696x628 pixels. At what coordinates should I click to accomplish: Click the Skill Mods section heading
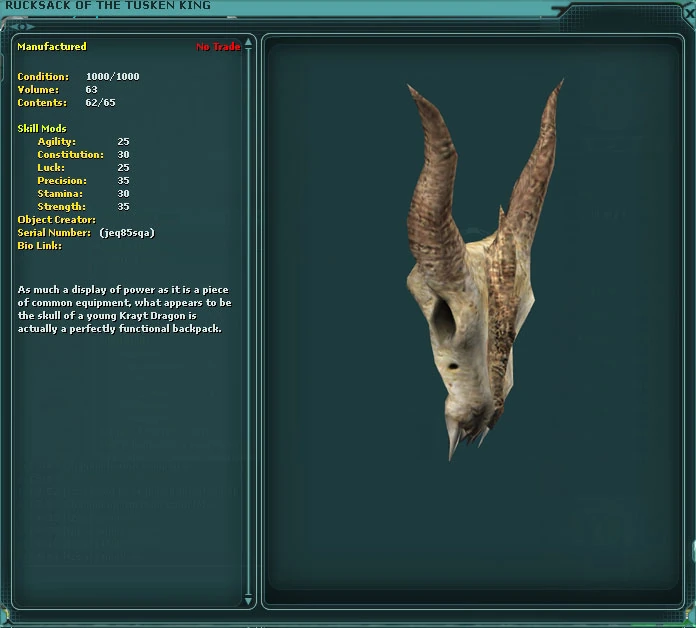[42, 129]
